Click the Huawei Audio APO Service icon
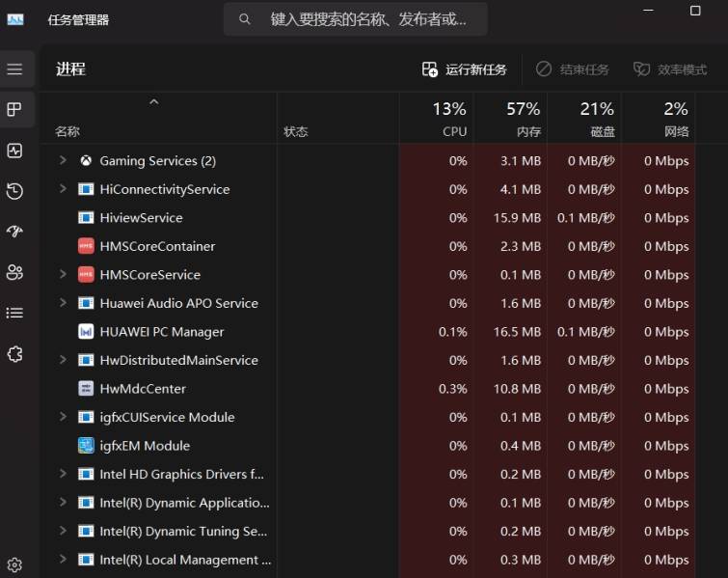The image size is (728, 578). point(86,303)
